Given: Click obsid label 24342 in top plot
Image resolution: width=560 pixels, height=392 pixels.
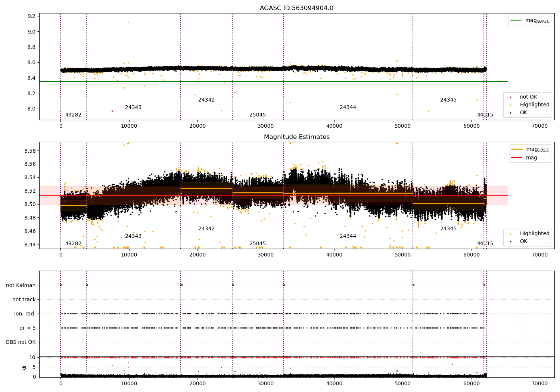Looking at the screenshot, I should click(206, 100).
